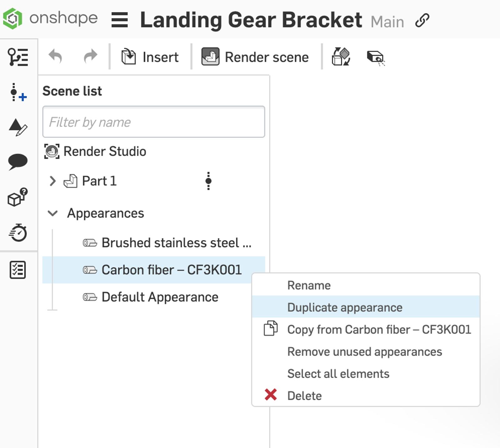
Task: Click the Part 1 configuration dots icon
Action: point(208,181)
